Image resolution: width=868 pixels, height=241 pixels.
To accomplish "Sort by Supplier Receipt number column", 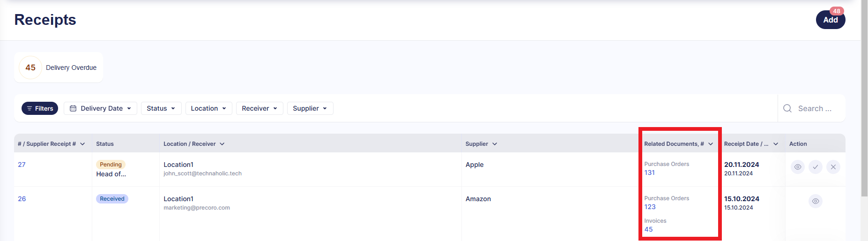I will click(x=52, y=144).
